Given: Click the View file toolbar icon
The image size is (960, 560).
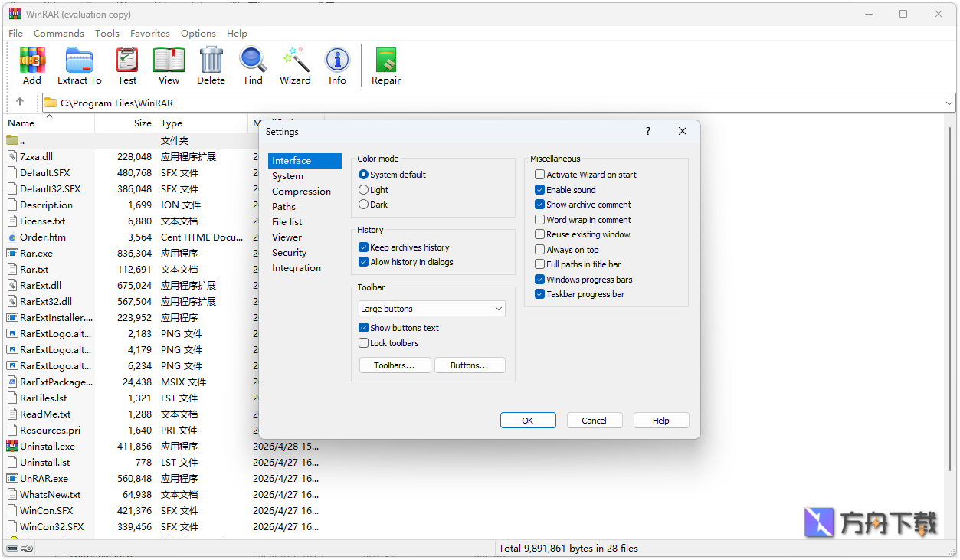Looking at the screenshot, I should click(x=169, y=66).
